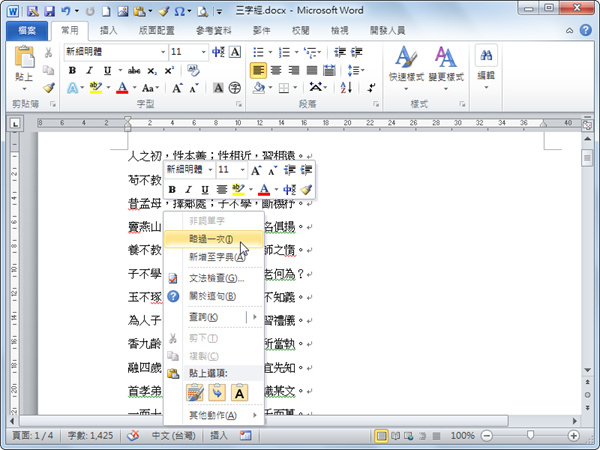This screenshot has width=600, height=450.
Task: Open the Editing binoculars menu
Action: [x=486, y=67]
